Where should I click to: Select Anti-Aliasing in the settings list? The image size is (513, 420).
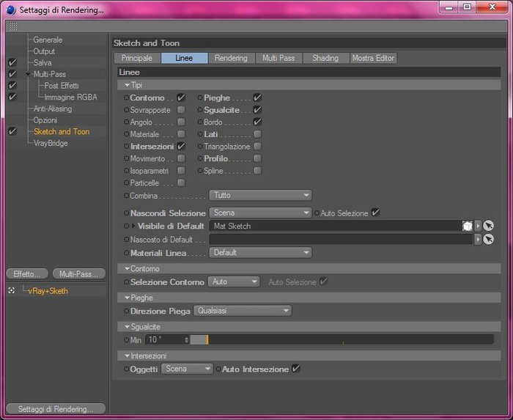[x=53, y=108]
